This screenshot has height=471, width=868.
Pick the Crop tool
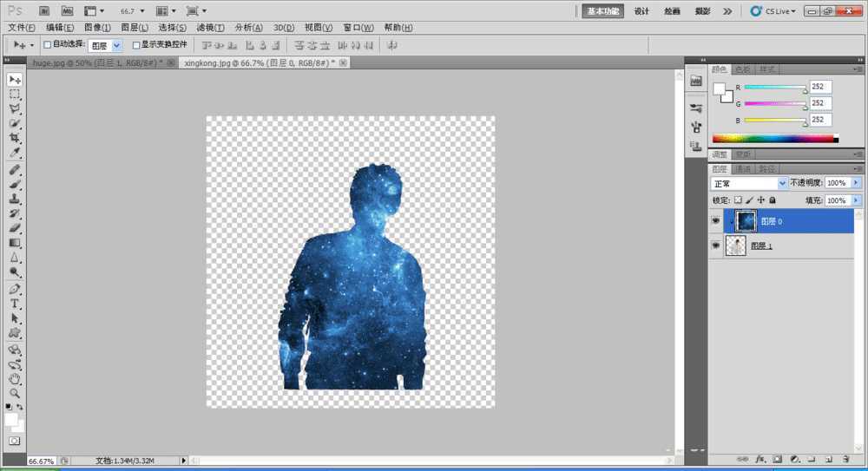coord(15,138)
